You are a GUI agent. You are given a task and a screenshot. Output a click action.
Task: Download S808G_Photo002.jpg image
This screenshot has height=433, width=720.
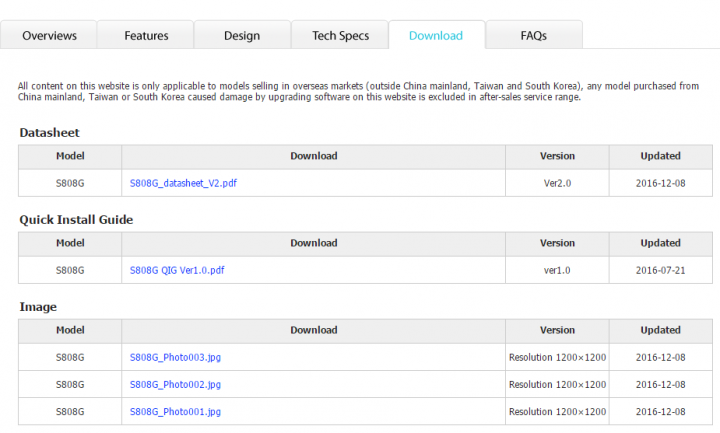pos(175,384)
